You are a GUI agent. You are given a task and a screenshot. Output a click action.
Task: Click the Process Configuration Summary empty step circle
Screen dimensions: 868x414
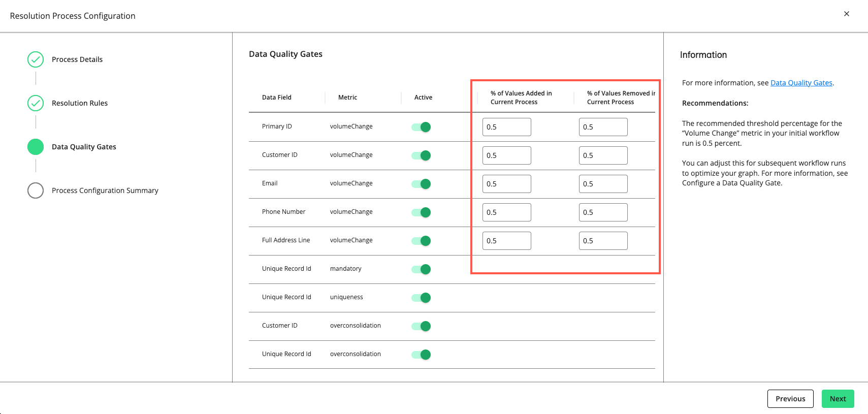pyautogui.click(x=36, y=190)
